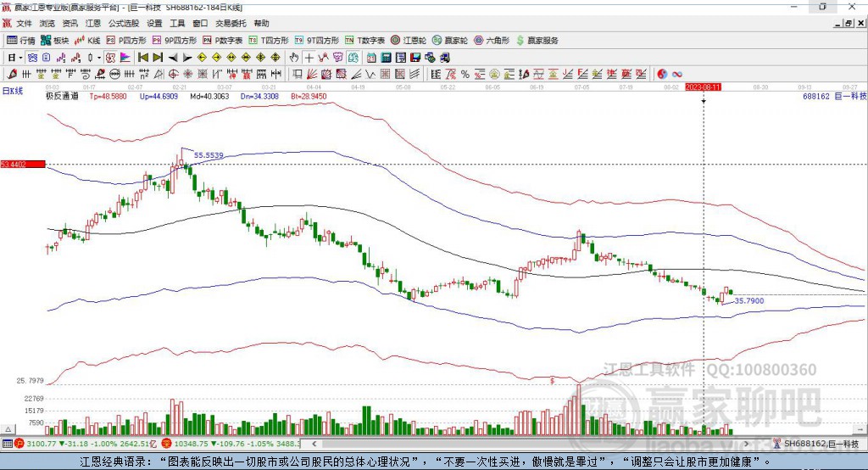
Task: Click the 板块 toolbar button
Action: (x=55, y=41)
